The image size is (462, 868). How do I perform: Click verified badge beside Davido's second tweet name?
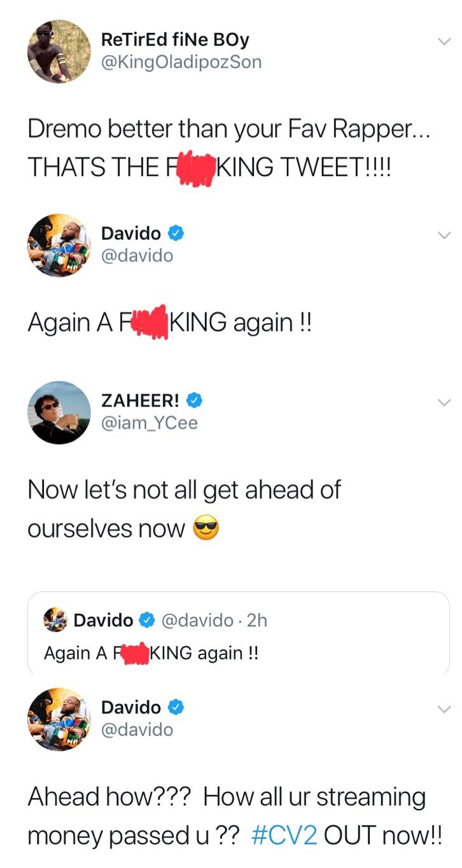pos(176,233)
